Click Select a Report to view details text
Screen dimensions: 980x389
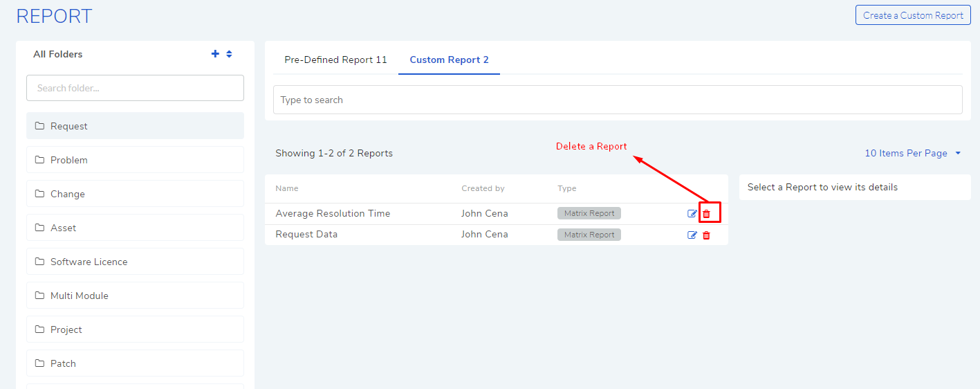coord(822,187)
